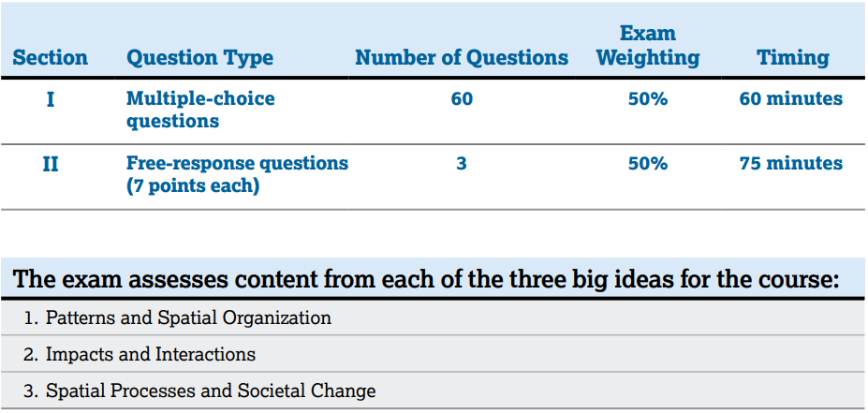Click the Exam Weighting column header

648,46
